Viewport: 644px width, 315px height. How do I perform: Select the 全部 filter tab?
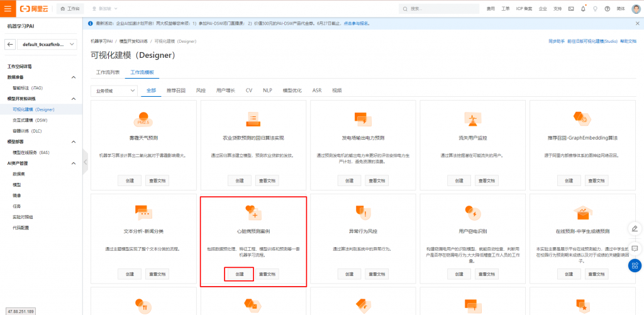pyautogui.click(x=151, y=91)
